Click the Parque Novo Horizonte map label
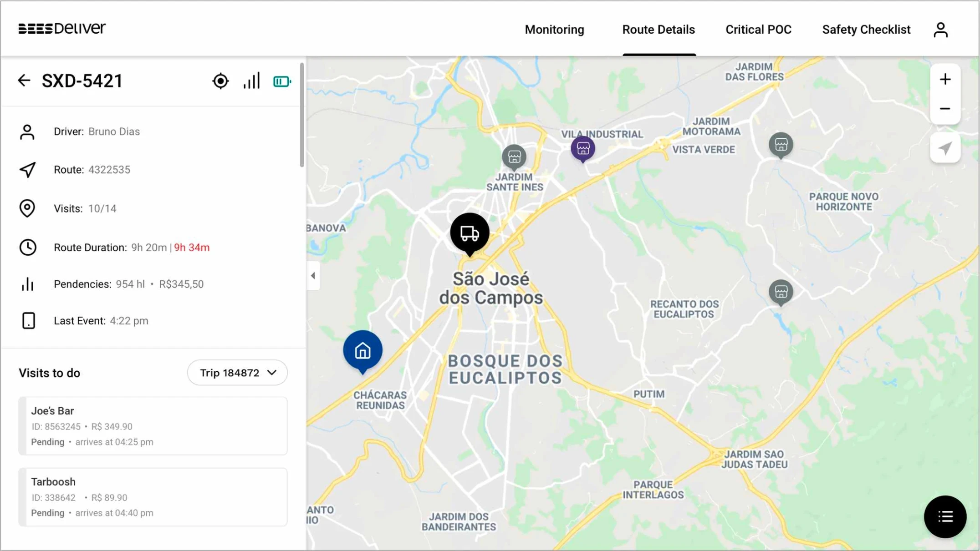This screenshot has width=980, height=551. click(x=843, y=202)
